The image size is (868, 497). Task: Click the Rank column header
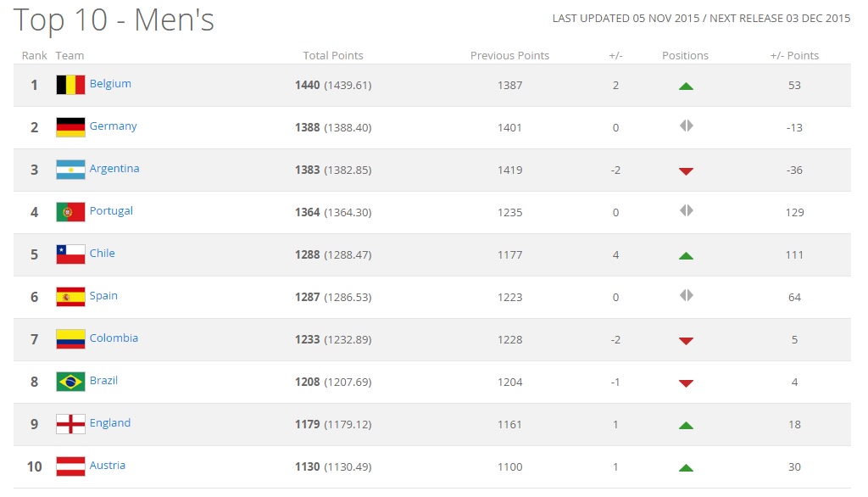35,56
